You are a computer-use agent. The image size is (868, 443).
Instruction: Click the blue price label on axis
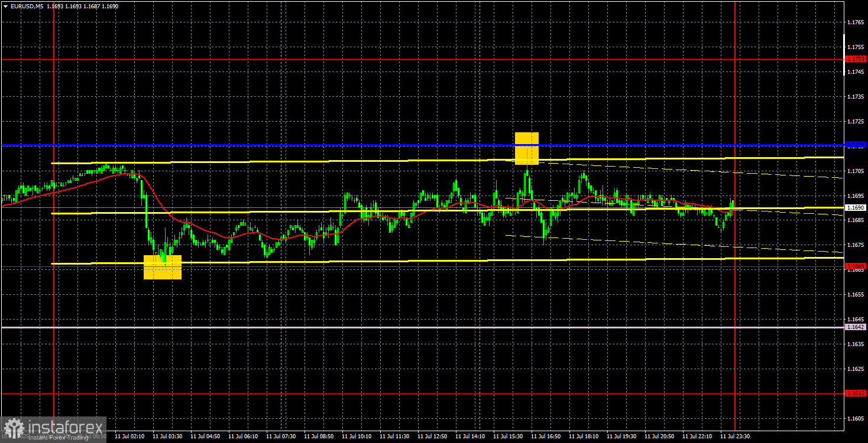click(856, 144)
